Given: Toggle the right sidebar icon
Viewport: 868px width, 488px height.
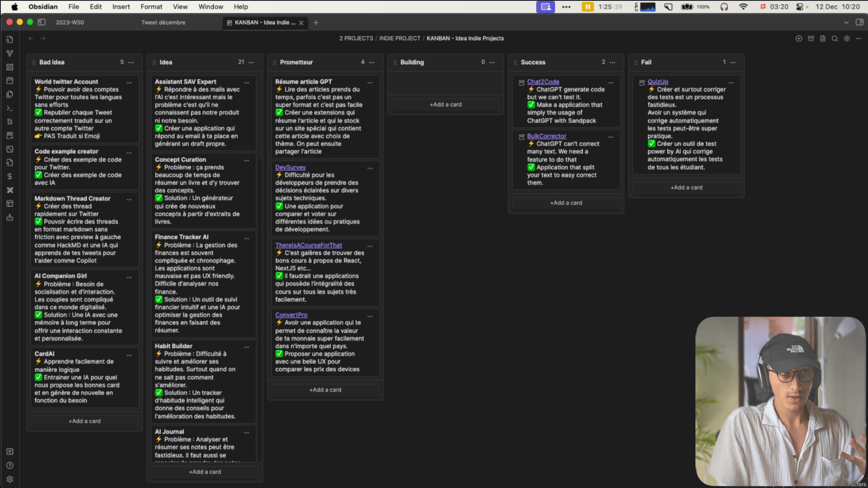Looking at the screenshot, I should tap(859, 22).
